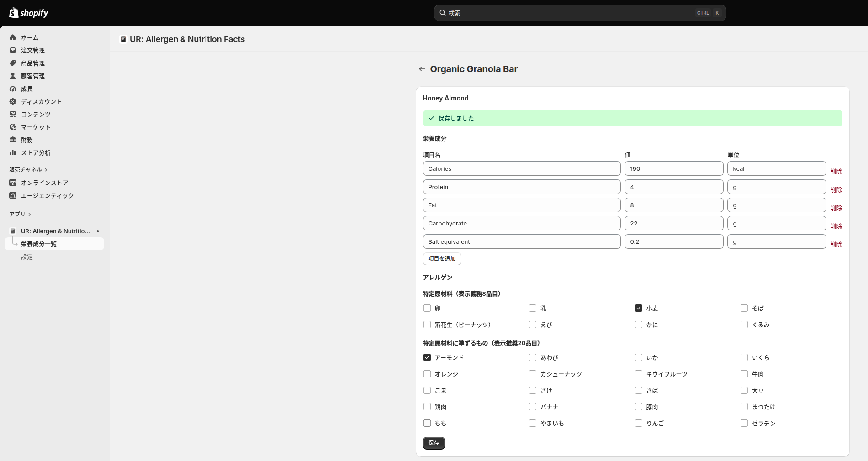Click the Organic Granola Bar heading
868x461 pixels.
point(474,69)
